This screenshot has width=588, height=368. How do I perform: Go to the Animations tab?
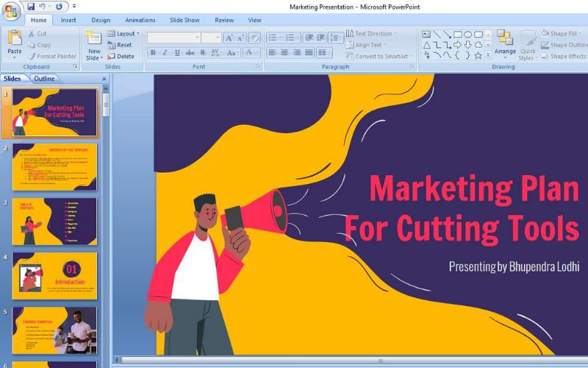tap(140, 21)
